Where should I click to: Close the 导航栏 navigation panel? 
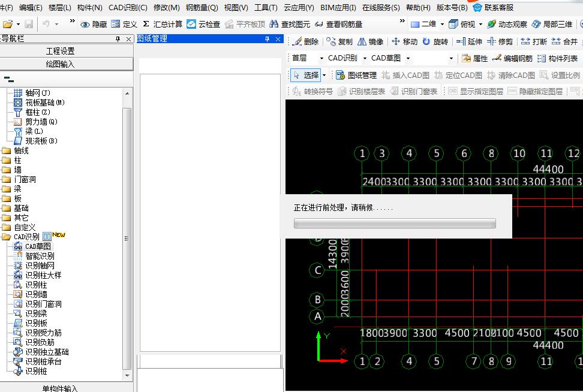128,39
